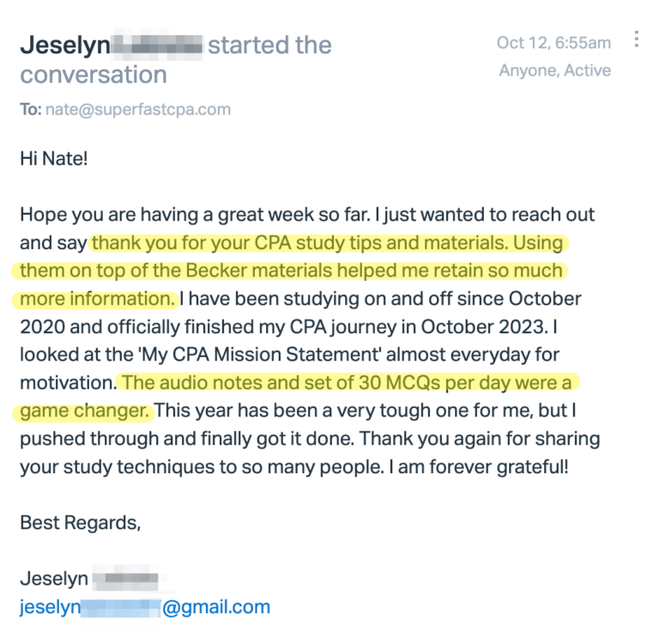Click the Oct 12, 6:55am timestamp
The image size is (659, 644).
[553, 42]
